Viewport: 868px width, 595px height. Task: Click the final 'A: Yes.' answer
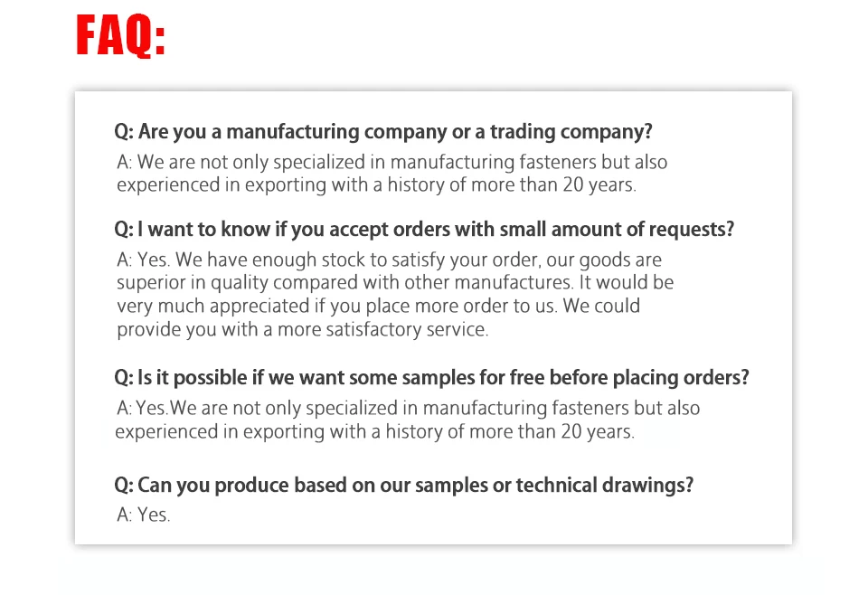[144, 515]
